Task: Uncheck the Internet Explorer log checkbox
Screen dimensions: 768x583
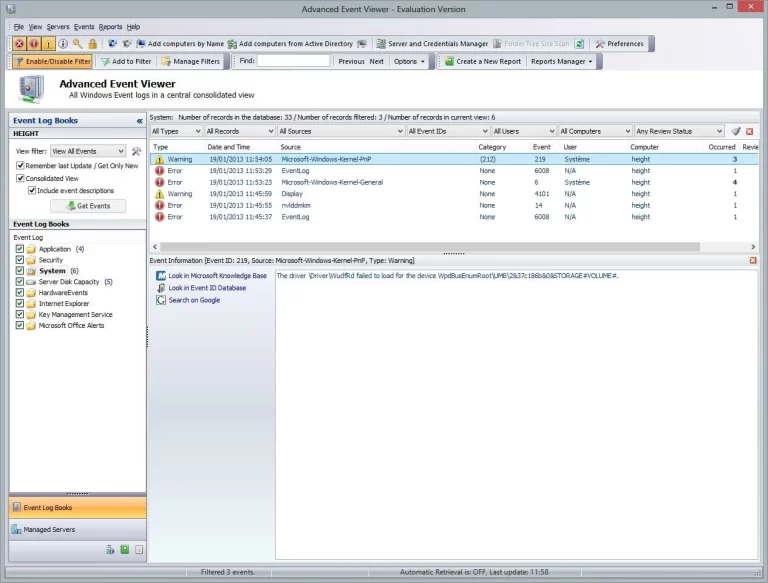Action: pos(20,303)
